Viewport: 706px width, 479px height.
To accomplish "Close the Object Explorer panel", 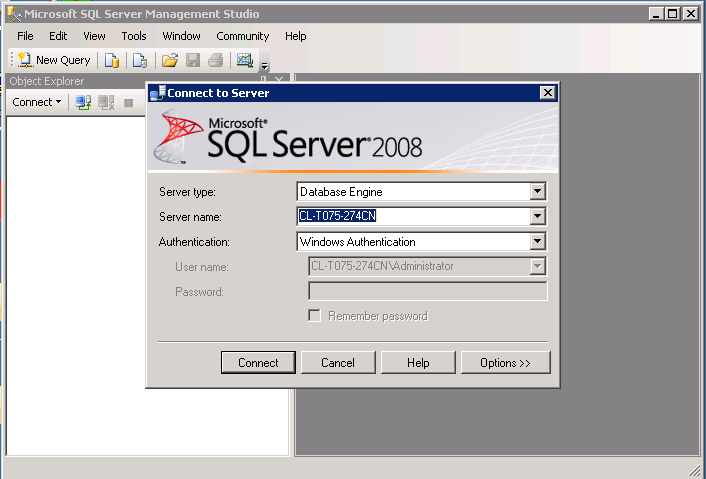I will [279, 80].
